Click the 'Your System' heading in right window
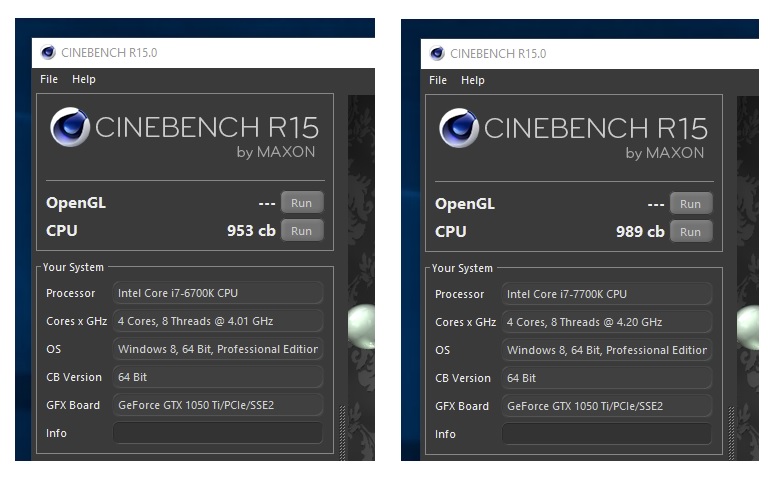 [462, 268]
